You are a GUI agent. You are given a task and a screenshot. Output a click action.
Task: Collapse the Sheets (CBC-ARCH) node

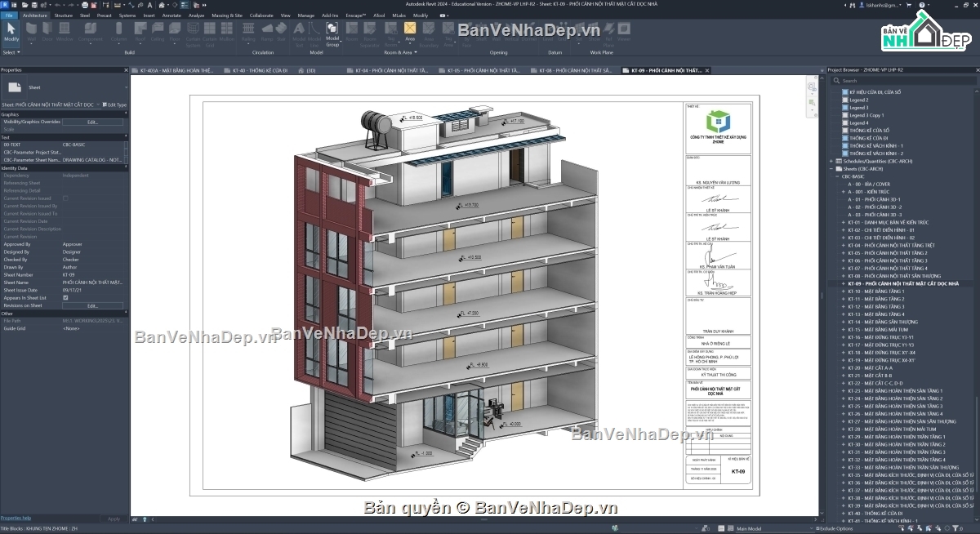click(x=832, y=168)
